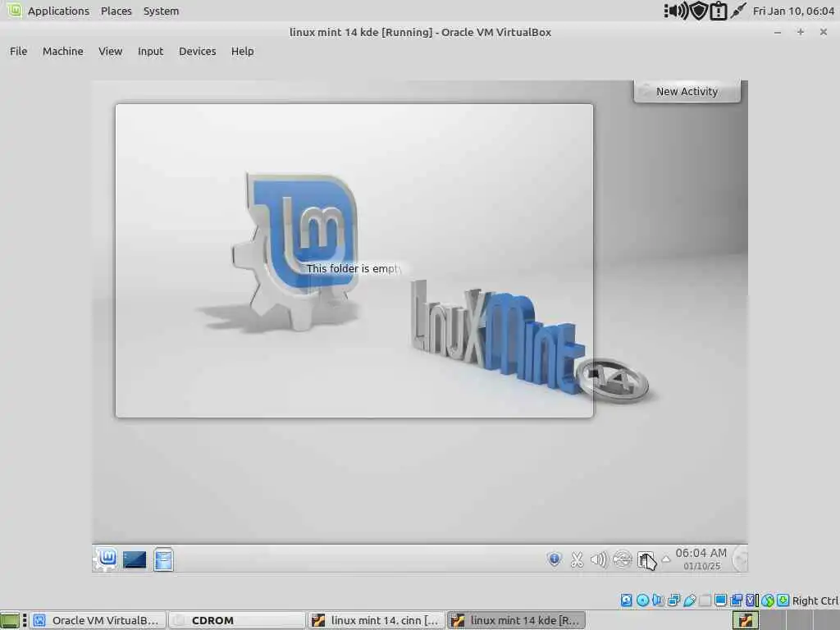Click the keyboard capture arrow indicator
This screenshot has width=840, height=630.
coord(783,600)
